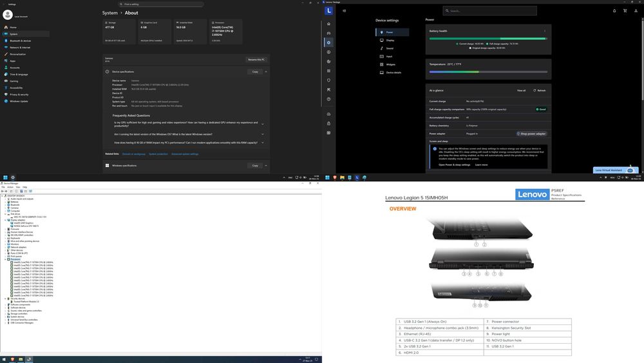Screen dimensions: 644x363
Task: Open the Help menu in Device Manager
Action: click(24, 187)
